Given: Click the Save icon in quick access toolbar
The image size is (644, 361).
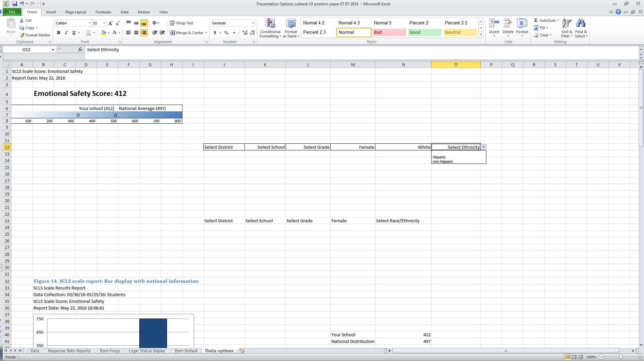Looking at the screenshot, I should 15,4.
